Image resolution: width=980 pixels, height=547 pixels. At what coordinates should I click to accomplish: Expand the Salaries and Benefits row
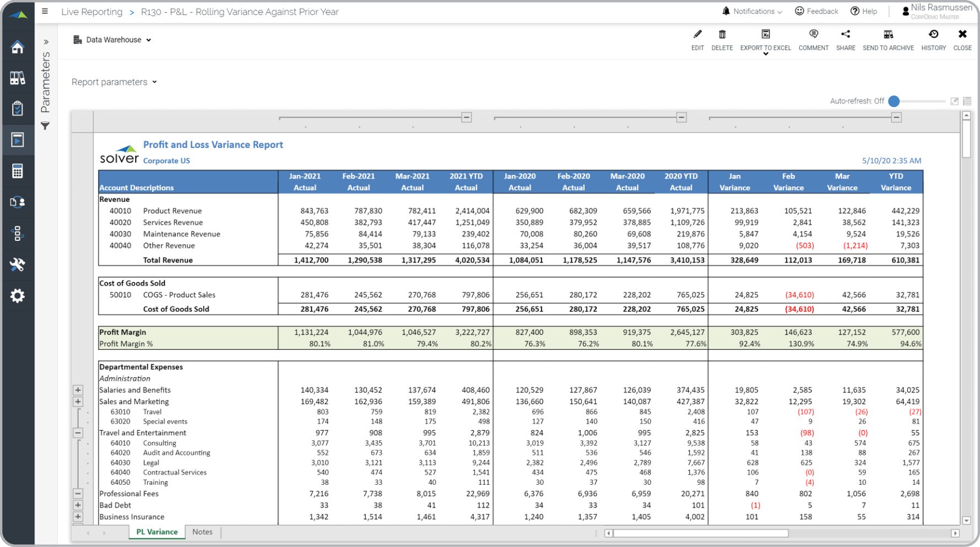(x=78, y=390)
